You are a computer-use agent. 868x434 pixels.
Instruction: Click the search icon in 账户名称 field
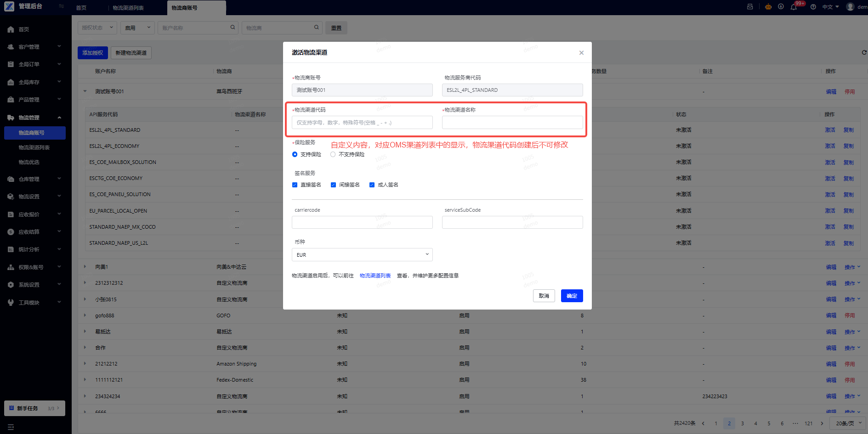tap(233, 28)
